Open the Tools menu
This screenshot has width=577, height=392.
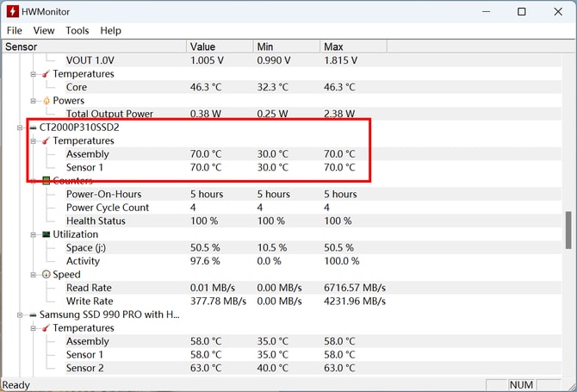(78, 30)
